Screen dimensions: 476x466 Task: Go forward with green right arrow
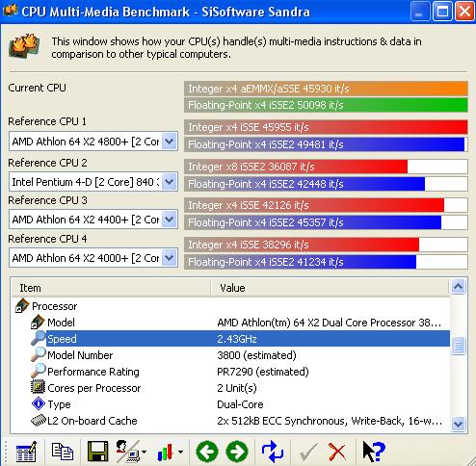click(x=237, y=452)
